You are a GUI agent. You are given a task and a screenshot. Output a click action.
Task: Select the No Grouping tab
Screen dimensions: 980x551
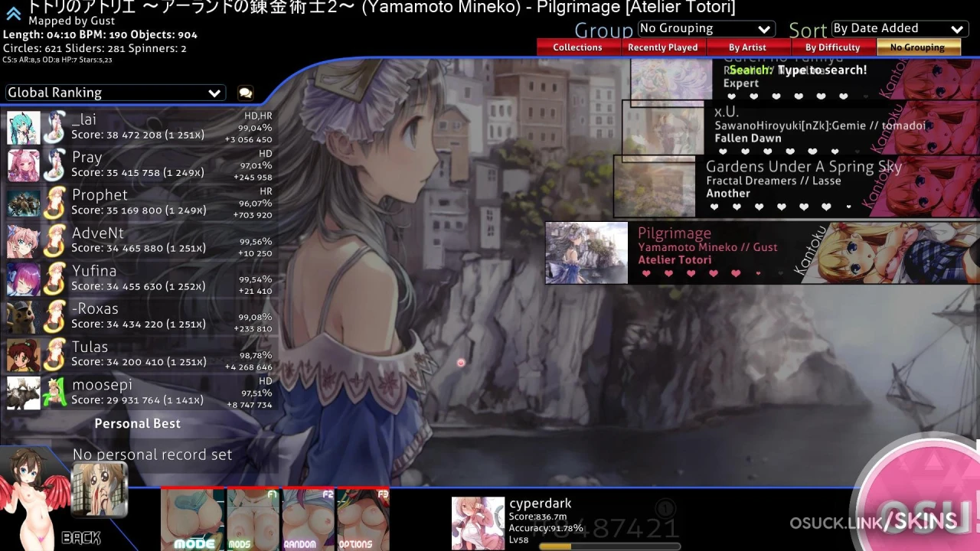917,47
